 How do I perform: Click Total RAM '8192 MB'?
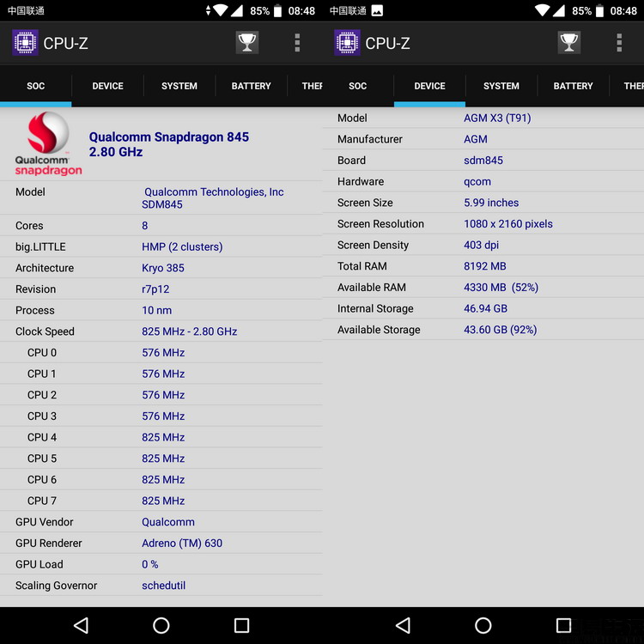[x=485, y=266]
